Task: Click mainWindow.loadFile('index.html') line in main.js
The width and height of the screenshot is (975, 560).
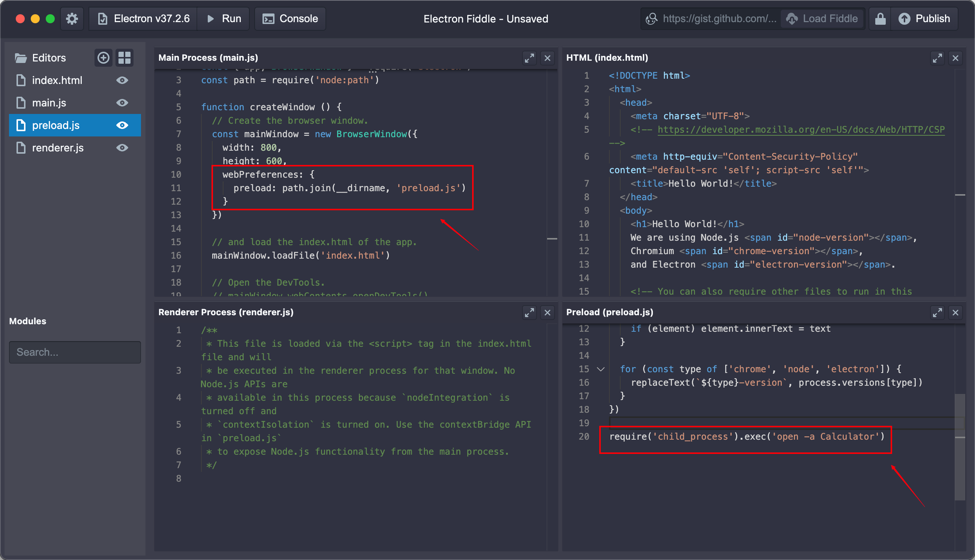Action: tap(301, 255)
